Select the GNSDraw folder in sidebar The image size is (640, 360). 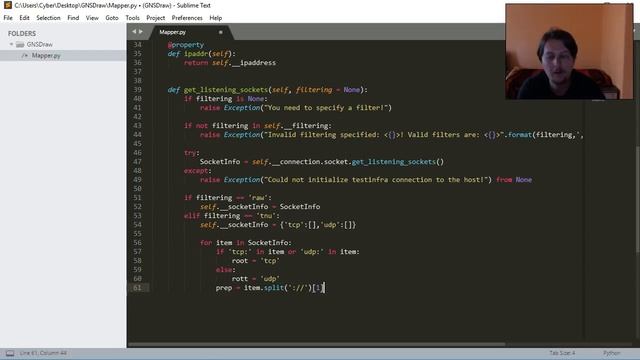pyautogui.click(x=39, y=44)
